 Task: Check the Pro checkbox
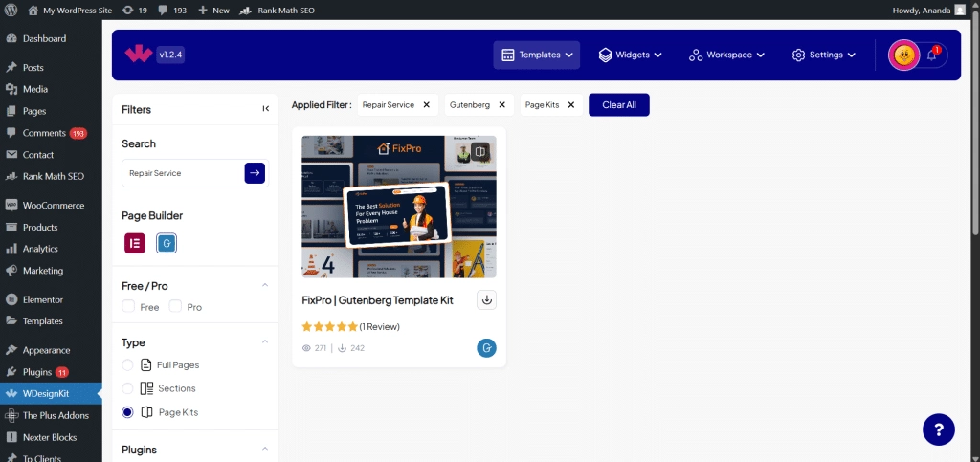pyautogui.click(x=175, y=306)
